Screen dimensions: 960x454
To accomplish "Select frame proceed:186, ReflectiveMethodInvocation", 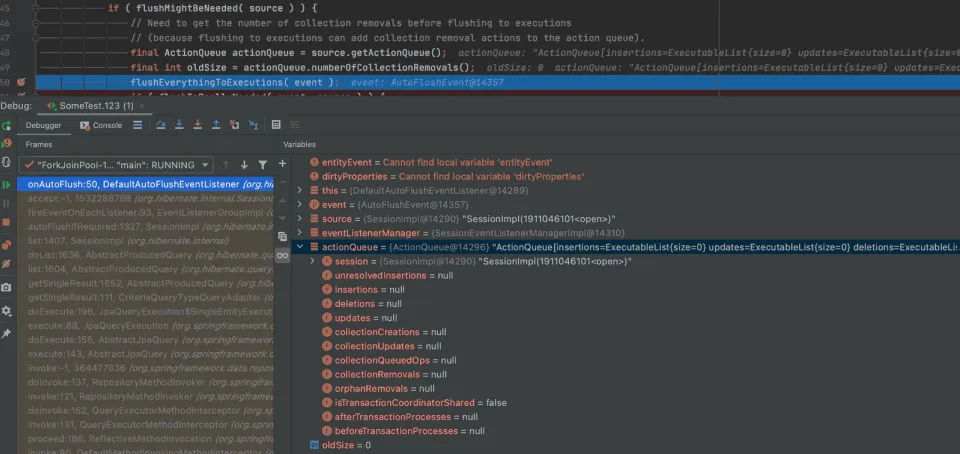I will click(146, 439).
